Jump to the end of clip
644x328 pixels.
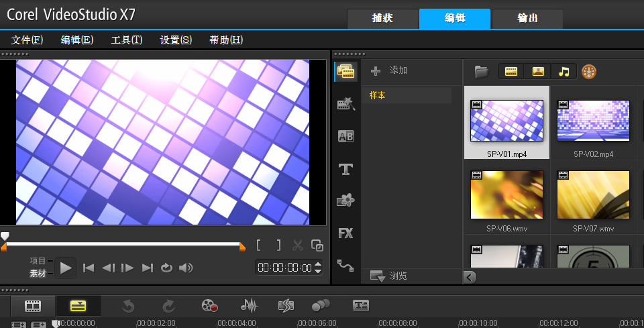pyautogui.click(x=148, y=268)
